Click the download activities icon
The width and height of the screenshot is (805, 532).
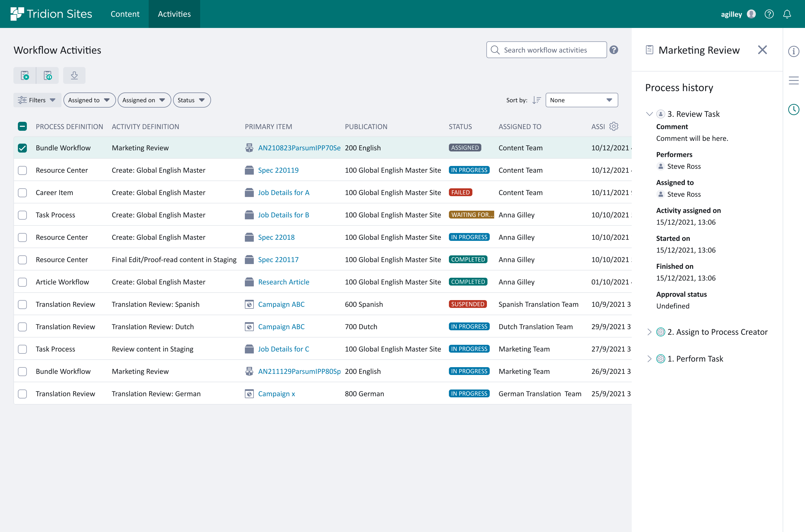(x=74, y=75)
